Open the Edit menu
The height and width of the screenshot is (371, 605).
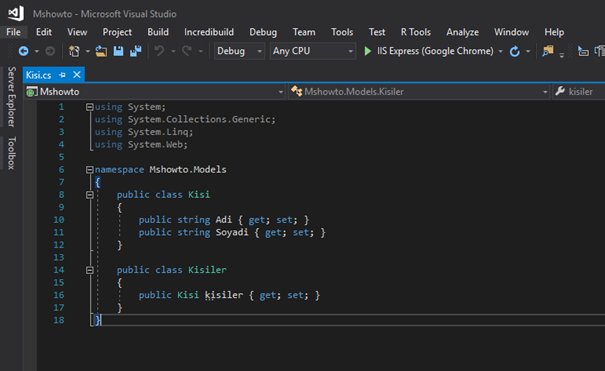click(44, 32)
